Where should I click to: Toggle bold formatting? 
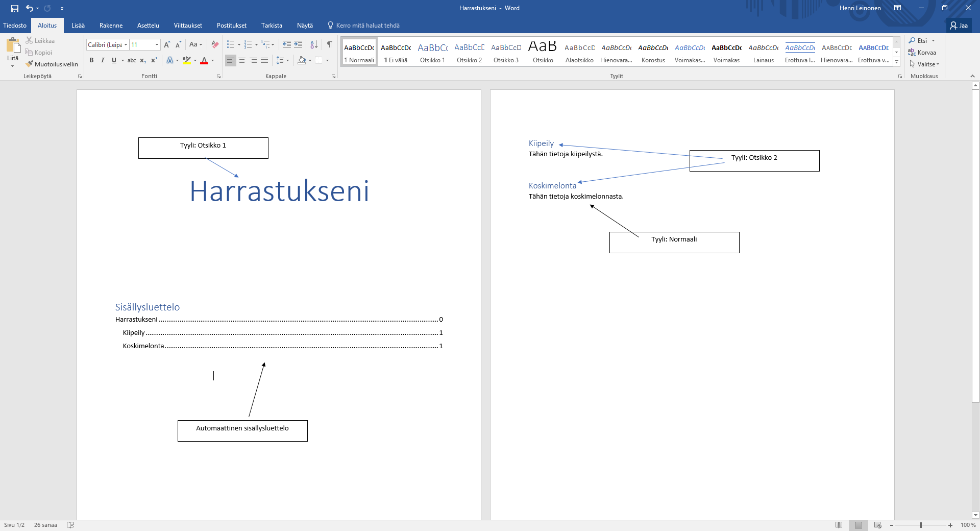click(91, 60)
